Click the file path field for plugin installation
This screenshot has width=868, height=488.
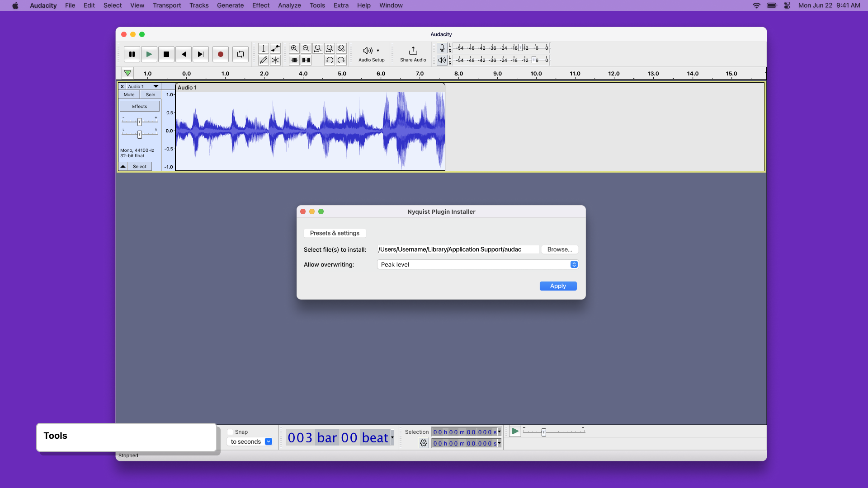(x=457, y=249)
